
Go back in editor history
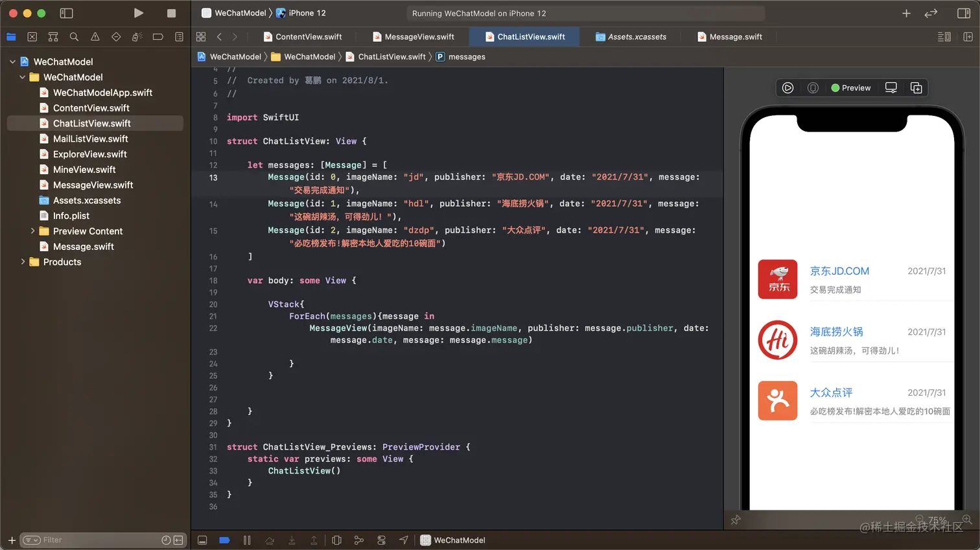[219, 37]
